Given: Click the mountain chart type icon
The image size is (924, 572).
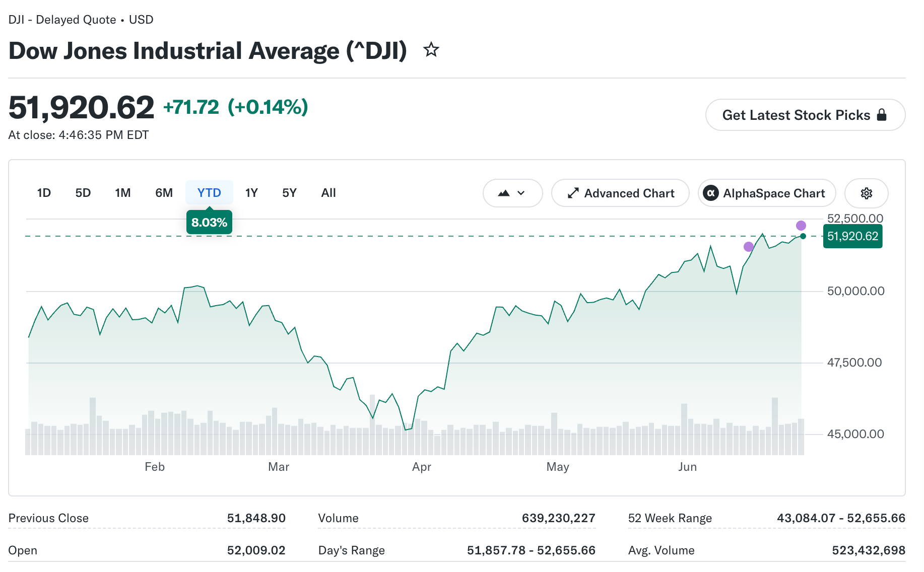Looking at the screenshot, I should [x=504, y=193].
